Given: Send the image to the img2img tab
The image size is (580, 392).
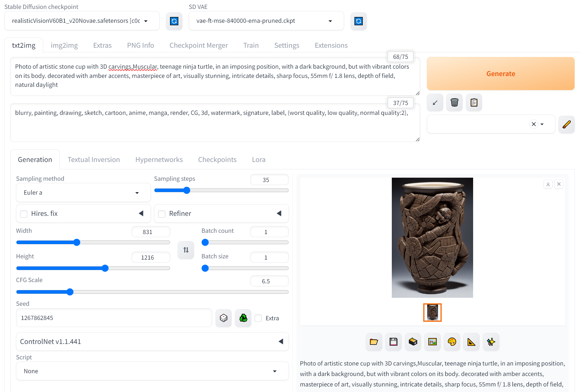Looking at the screenshot, I should pyautogui.click(x=432, y=341).
